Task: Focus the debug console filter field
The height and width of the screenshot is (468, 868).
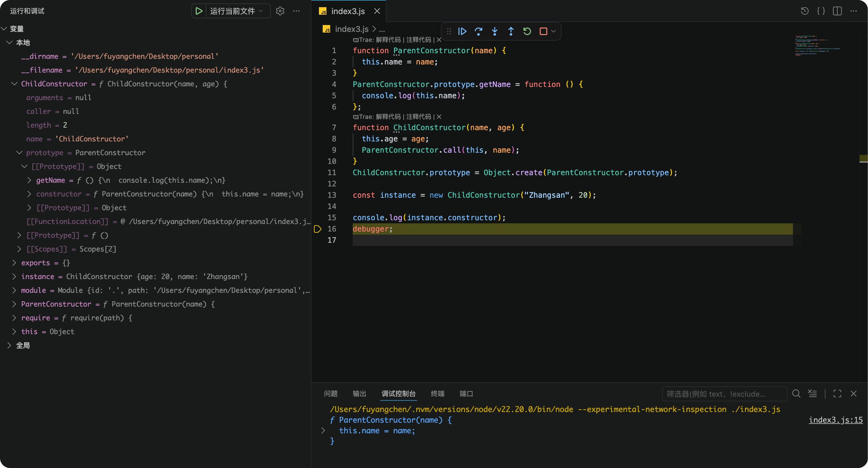Action: [724, 394]
